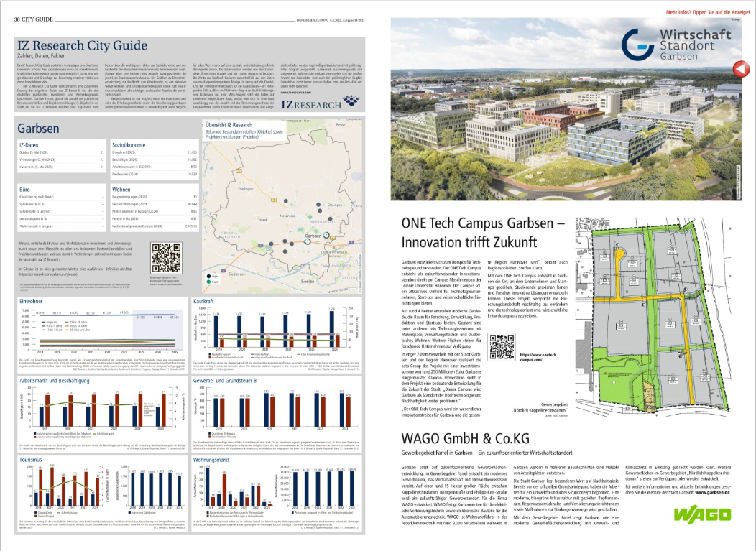Screen dimensions: 756x551
Task: Click the red back arrow button
Action: coord(738,69)
